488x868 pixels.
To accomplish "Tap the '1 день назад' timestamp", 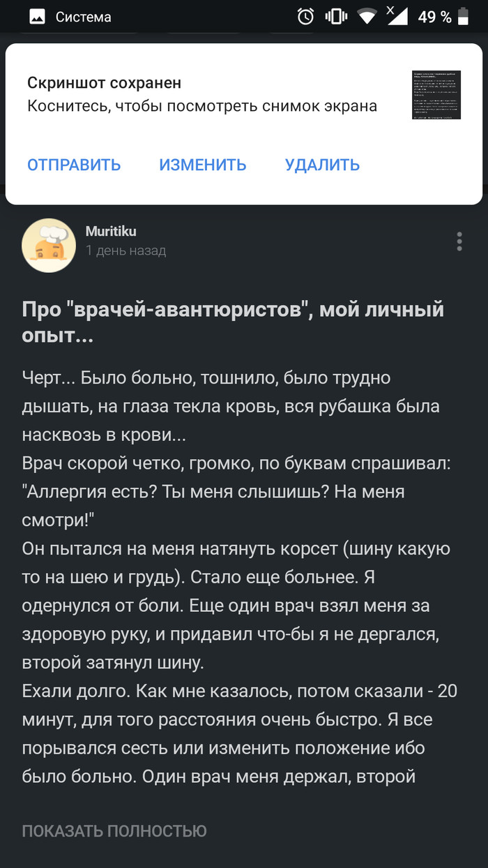I will click(x=125, y=250).
